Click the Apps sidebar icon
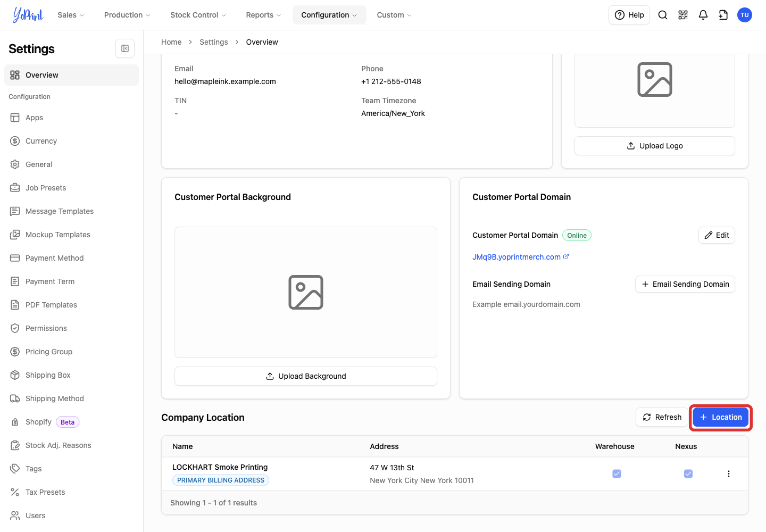Image resolution: width=766 pixels, height=532 pixels. 15,118
